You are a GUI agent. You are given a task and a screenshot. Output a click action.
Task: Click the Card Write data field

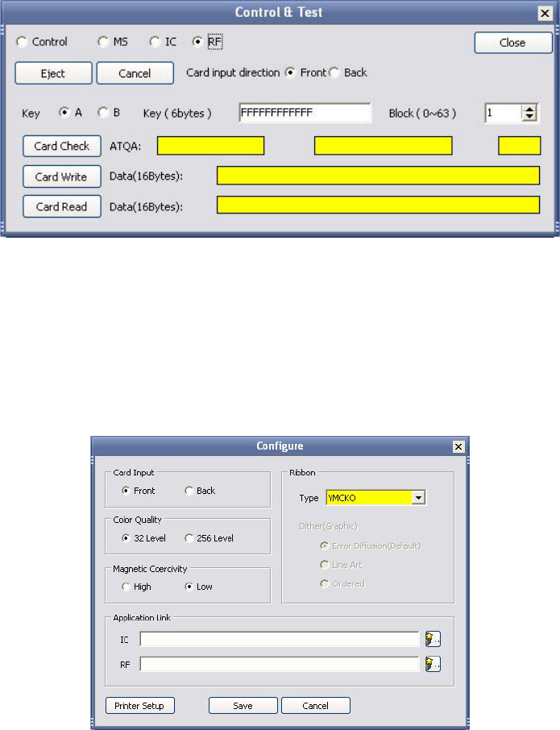pos(379,176)
